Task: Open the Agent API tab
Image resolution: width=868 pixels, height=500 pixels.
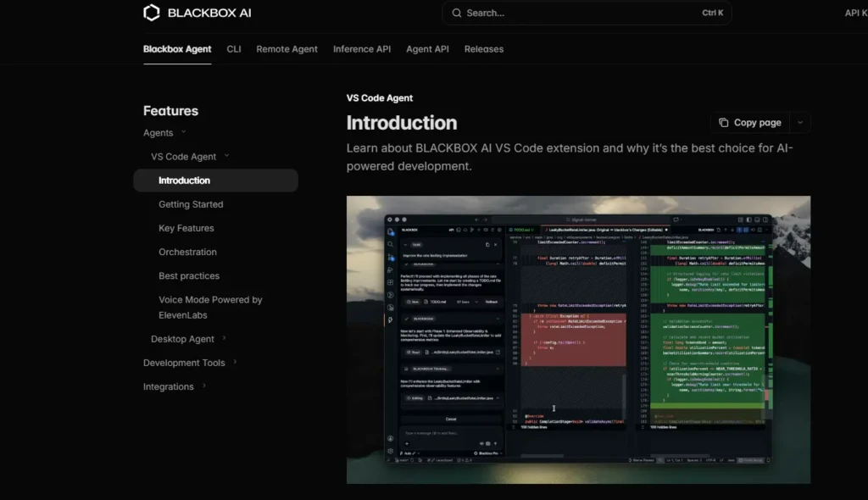Action: [427, 48]
